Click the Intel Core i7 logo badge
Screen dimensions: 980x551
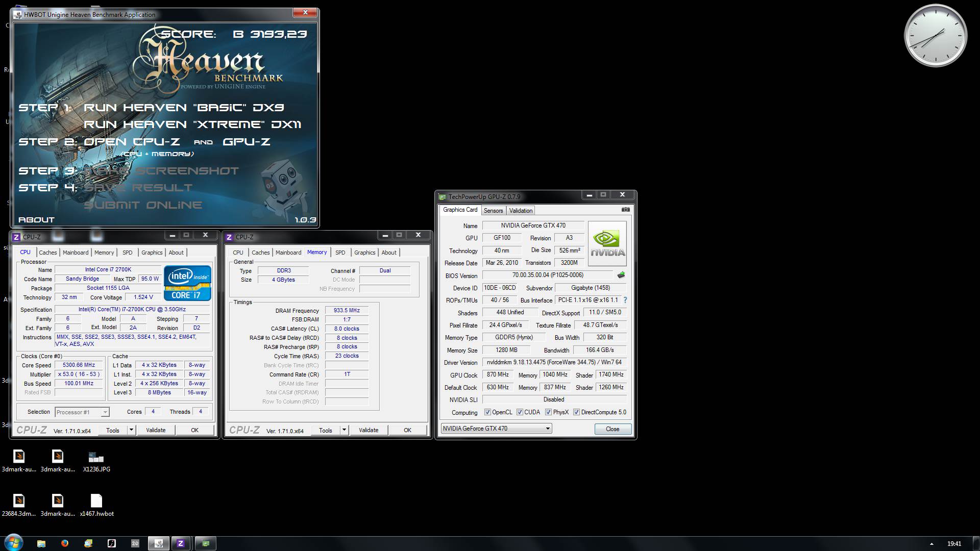pyautogui.click(x=187, y=283)
